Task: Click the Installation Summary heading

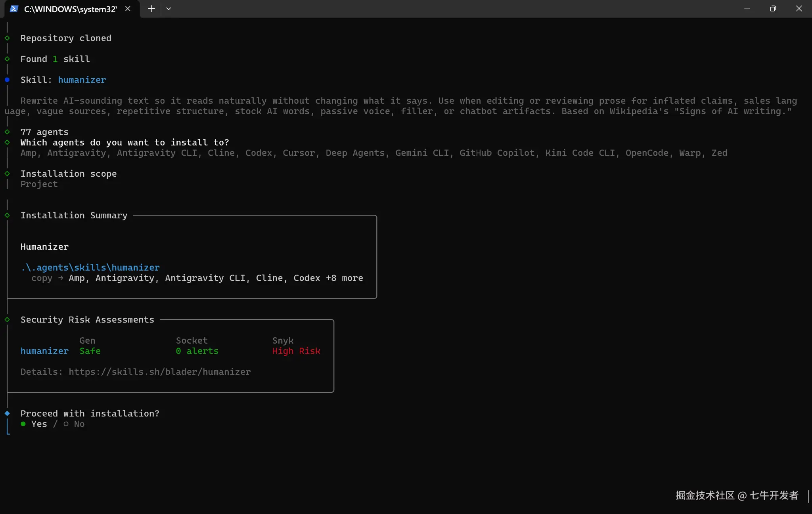Action: coord(74,215)
